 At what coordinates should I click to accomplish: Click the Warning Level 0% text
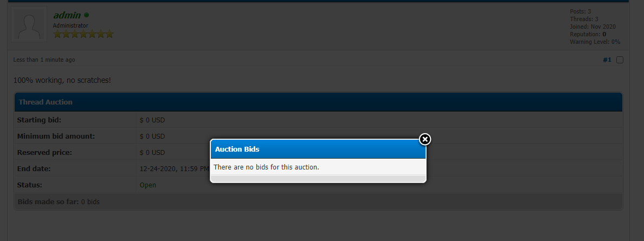[x=595, y=42]
